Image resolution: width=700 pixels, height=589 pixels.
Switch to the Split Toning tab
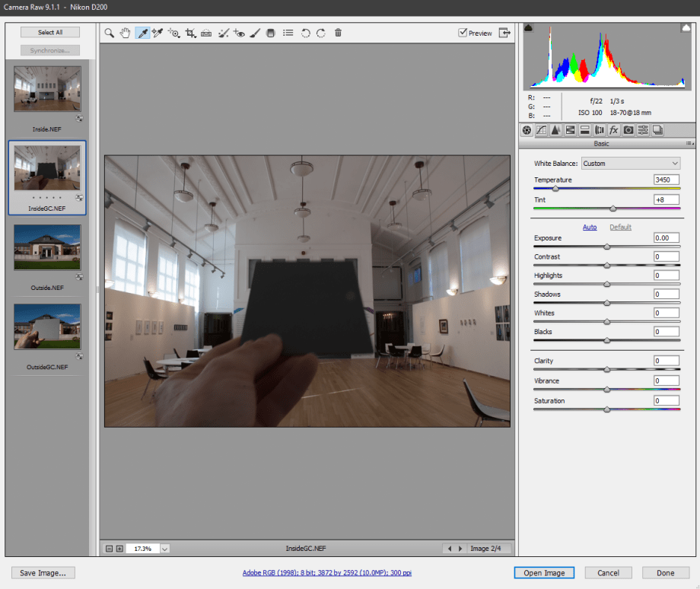click(x=584, y=130)
